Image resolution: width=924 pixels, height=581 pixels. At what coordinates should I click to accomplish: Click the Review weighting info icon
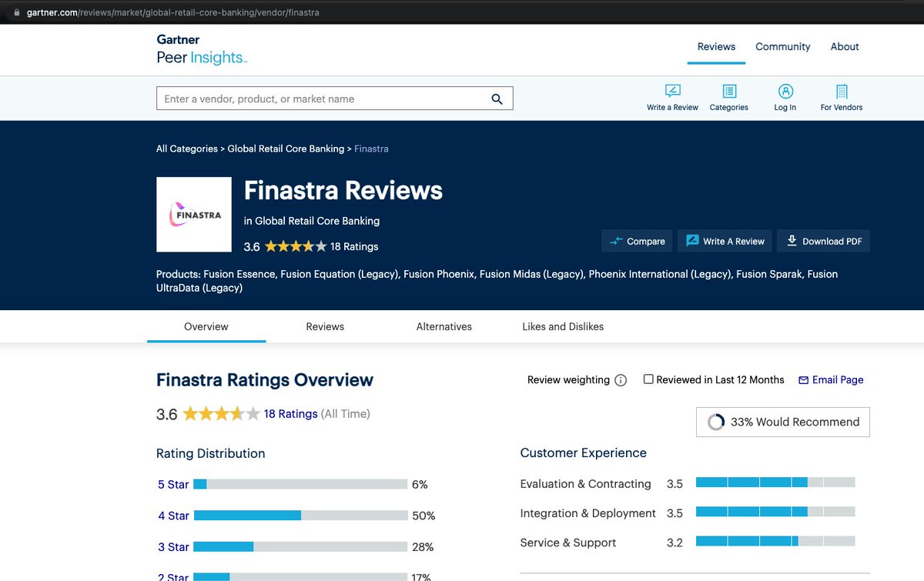[x=621, y=380]
